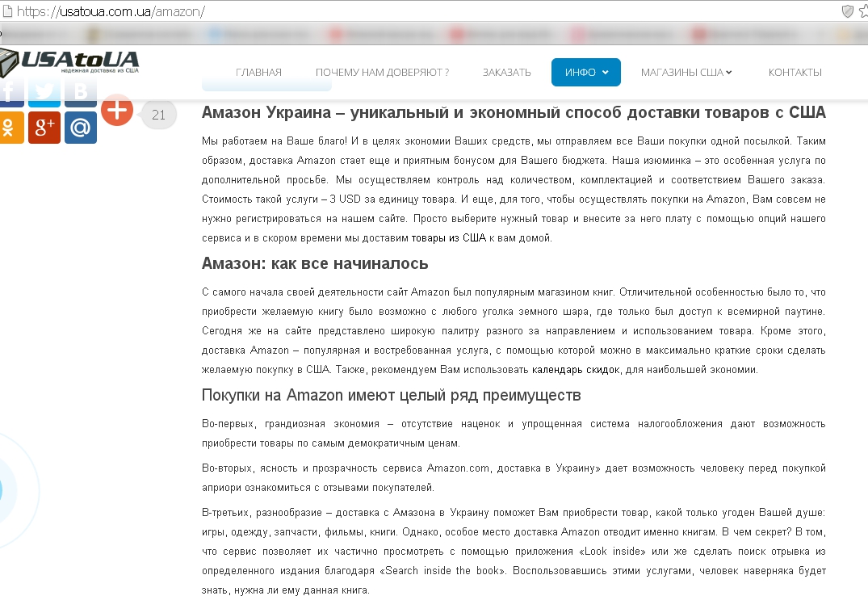
Task: Follow the товары из США link
Action: [448, 238]
